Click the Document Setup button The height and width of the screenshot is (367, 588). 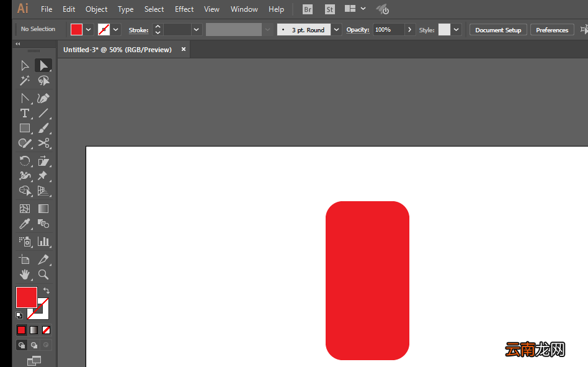point(498,30)
